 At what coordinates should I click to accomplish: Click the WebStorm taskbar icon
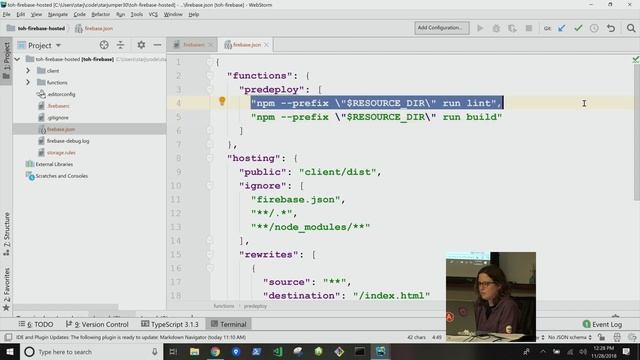(380, 351)
